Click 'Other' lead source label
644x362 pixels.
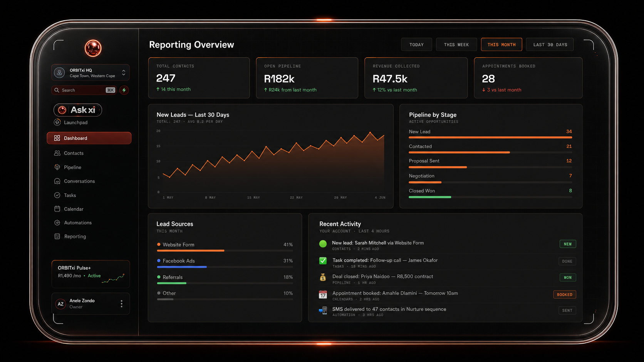pyautogui.click(x=169, y=293)
